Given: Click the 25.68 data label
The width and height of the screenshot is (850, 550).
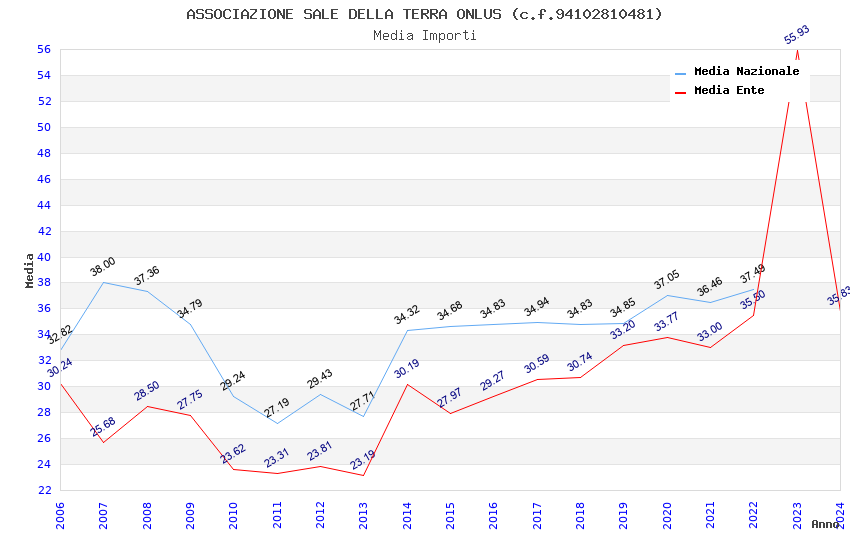Looking at the screenshot, I should 103,426.
